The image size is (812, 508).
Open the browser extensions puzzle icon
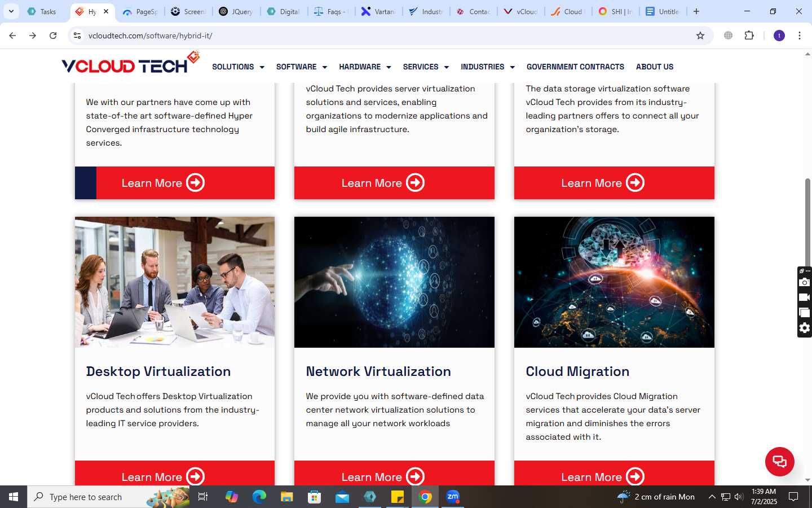tap(749, 36)
